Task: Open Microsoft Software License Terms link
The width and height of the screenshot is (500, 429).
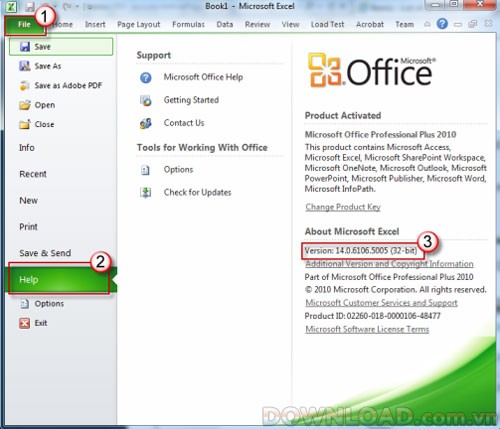Action: point(367,329)
